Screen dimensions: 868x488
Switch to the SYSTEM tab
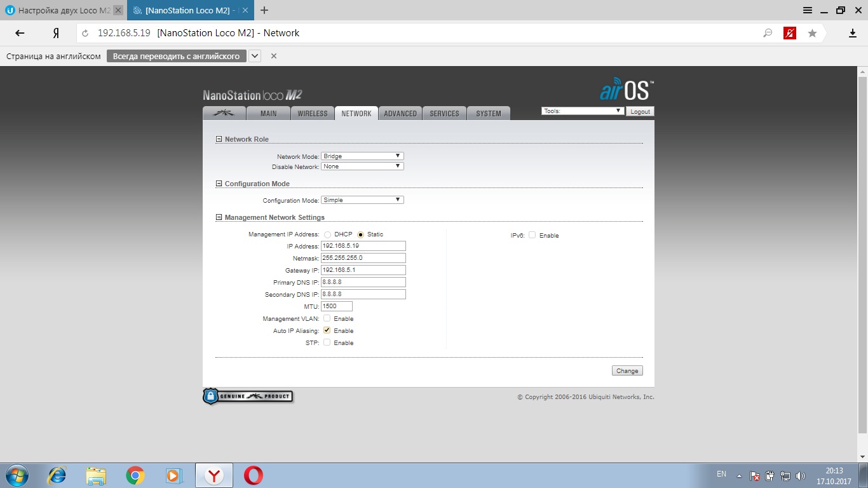coord(489,113)
